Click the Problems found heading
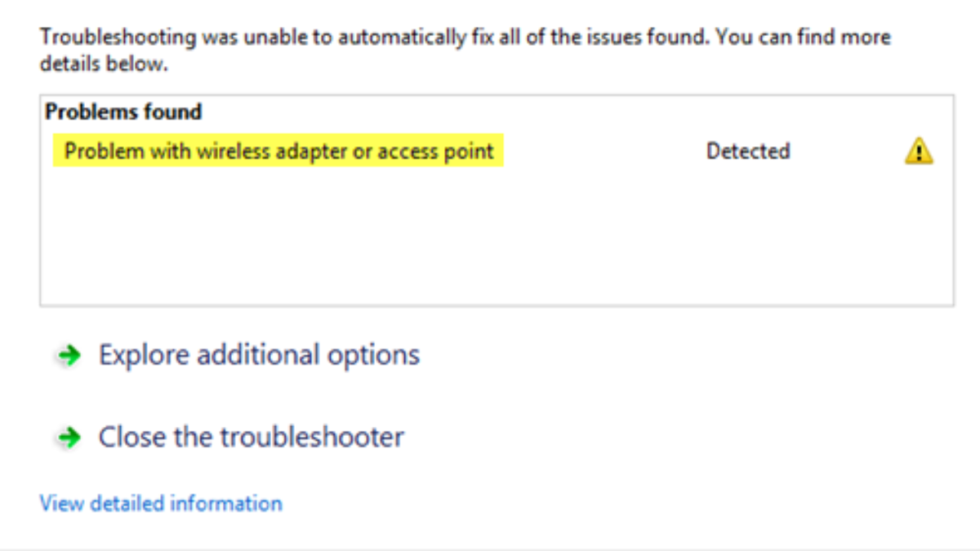The width and height of the screenshot is (980, 551). 123,112
